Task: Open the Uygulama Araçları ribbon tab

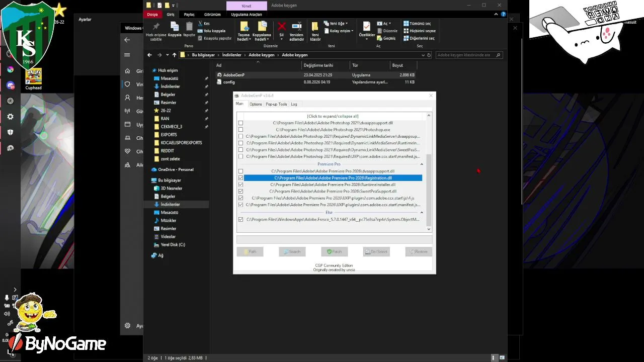Action: click(x=247, y=15)
